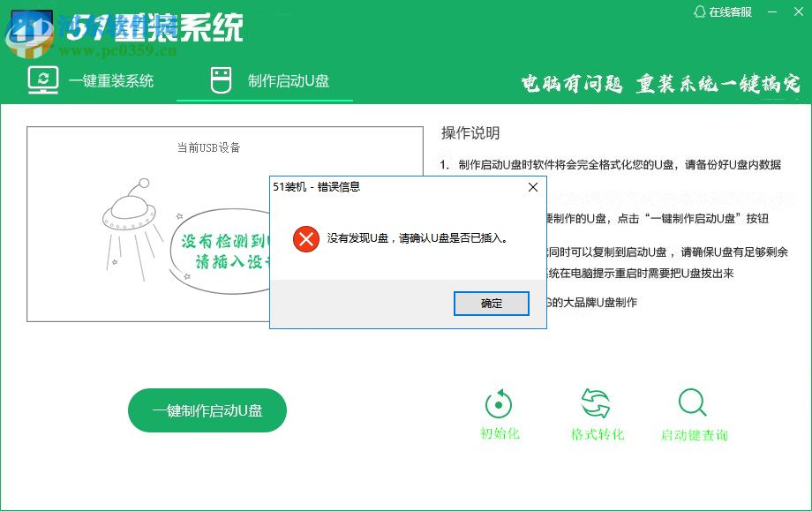The image size is (812, 511).
Task: Click the 格式转化 conversion arrows icon
Action: pos(596,403)
